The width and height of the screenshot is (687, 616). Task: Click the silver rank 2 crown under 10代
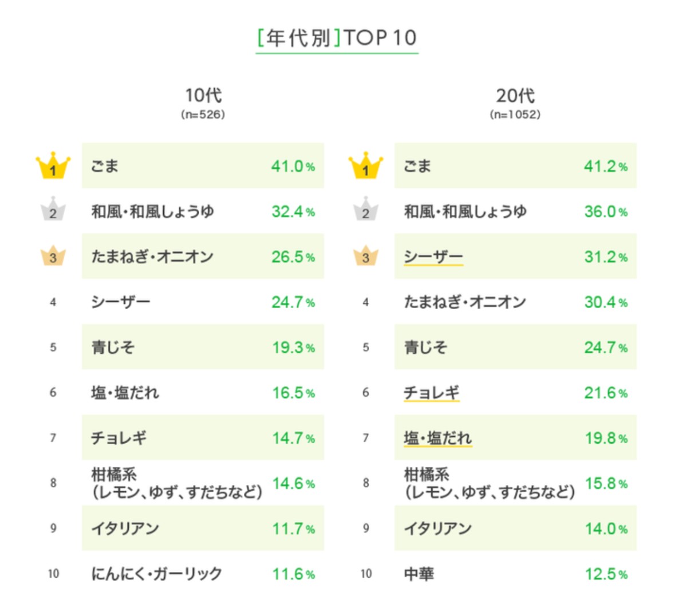tap(53, 211)
